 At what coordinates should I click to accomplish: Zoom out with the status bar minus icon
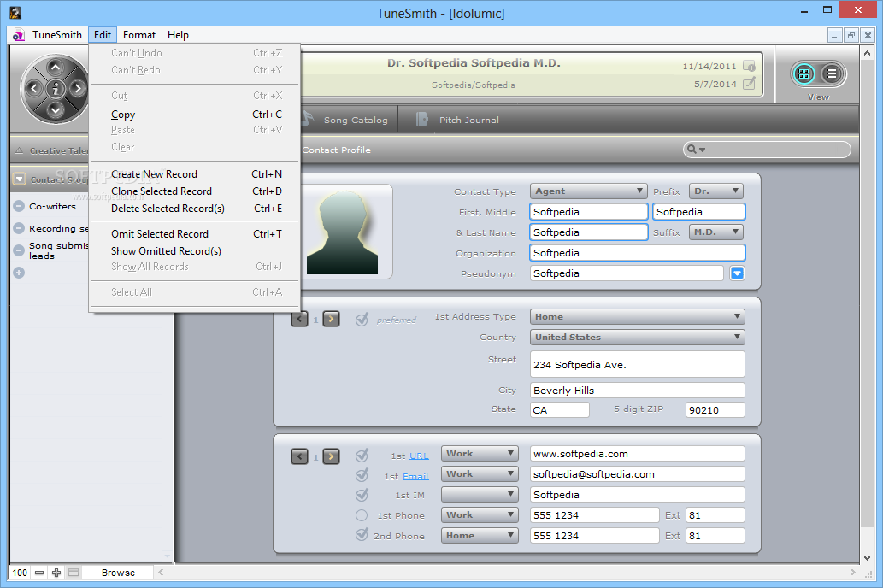(x=38, y=573)
